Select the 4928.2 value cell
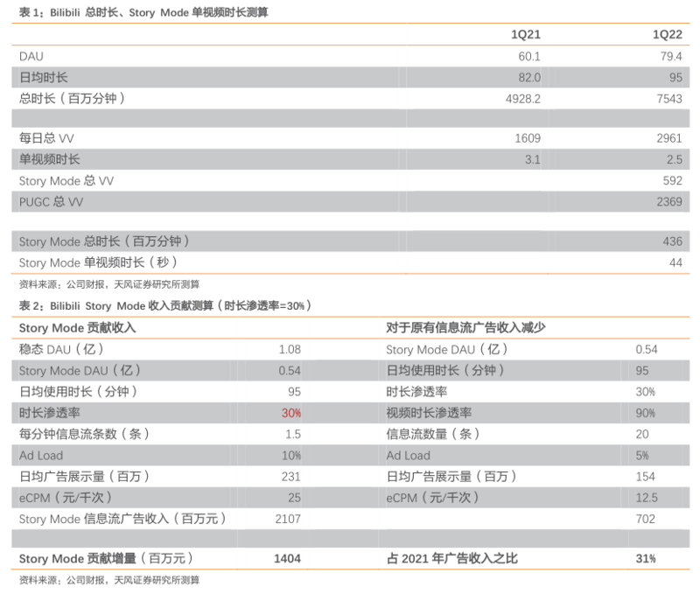 click(523, 99)
